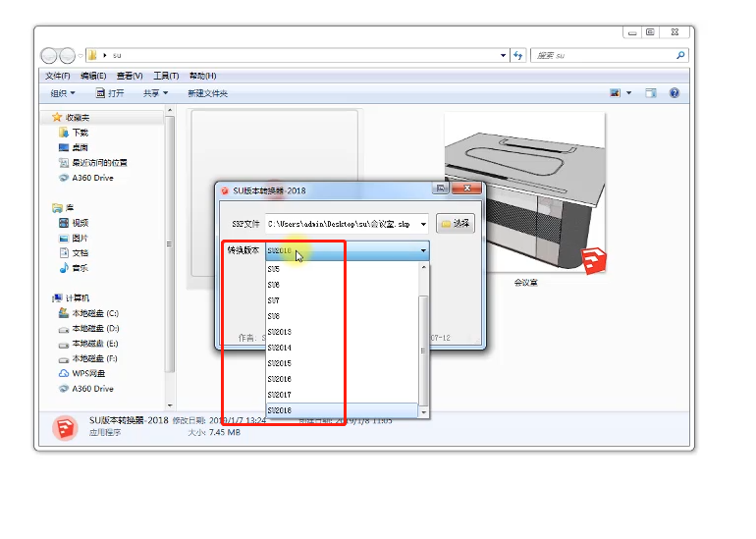The image size is (756, 539).
Task: Choose SU6 from version list
Action: pyautogui.click(x=342, y=285)
